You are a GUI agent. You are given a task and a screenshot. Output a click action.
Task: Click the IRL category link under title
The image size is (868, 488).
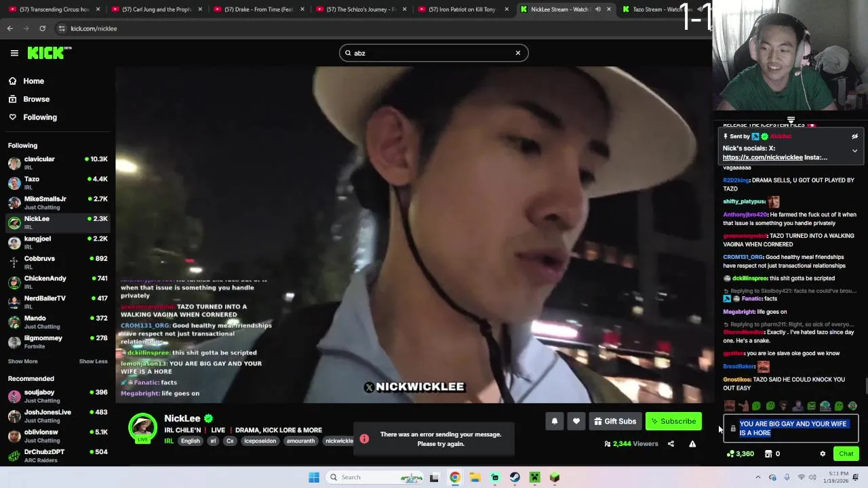pyautogui.click(x=169, y=441)
